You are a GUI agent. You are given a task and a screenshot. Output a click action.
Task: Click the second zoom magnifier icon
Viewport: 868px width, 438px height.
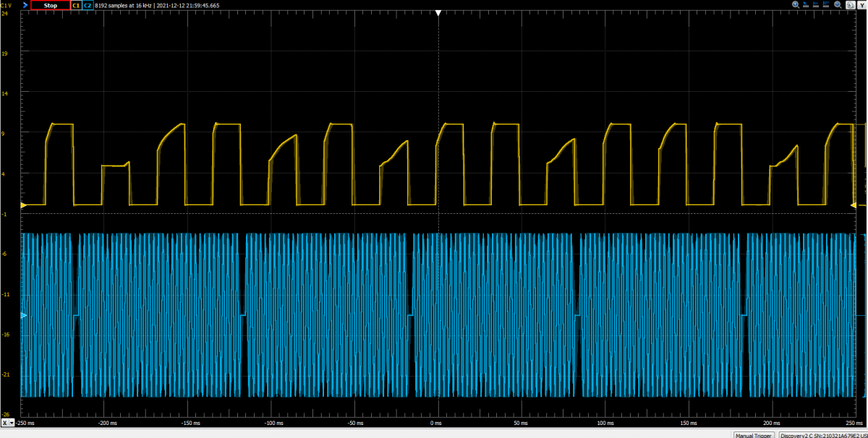point(838,5)
